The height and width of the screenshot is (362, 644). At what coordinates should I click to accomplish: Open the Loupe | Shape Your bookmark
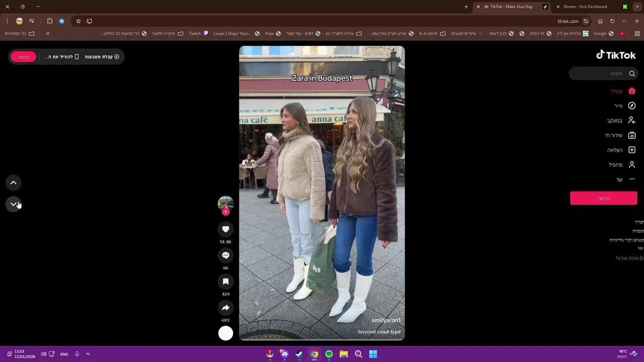(236, 34)
